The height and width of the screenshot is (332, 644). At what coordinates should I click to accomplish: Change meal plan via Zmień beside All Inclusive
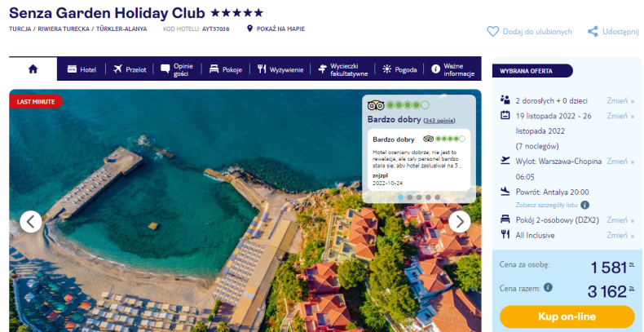point(620,236)
